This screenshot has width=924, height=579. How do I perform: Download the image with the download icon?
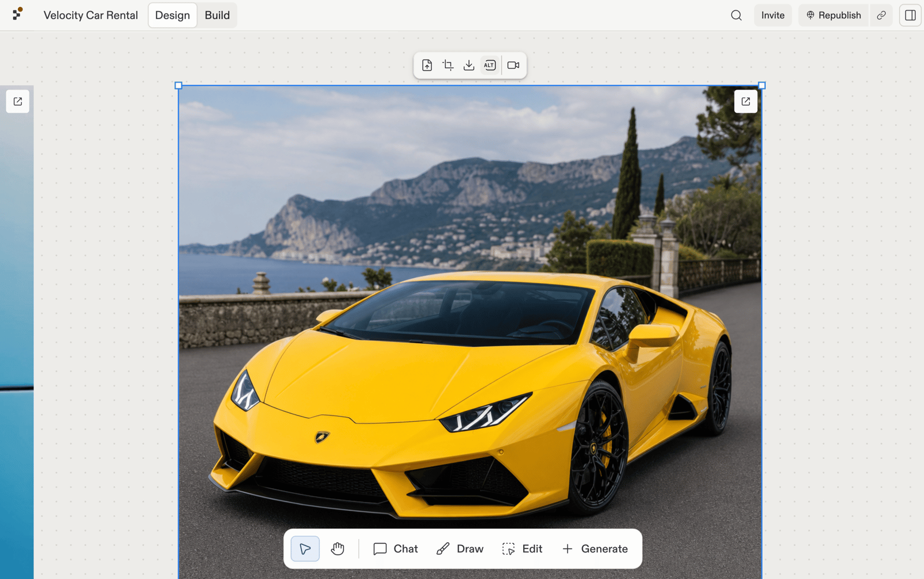click(x=469, y=65)
